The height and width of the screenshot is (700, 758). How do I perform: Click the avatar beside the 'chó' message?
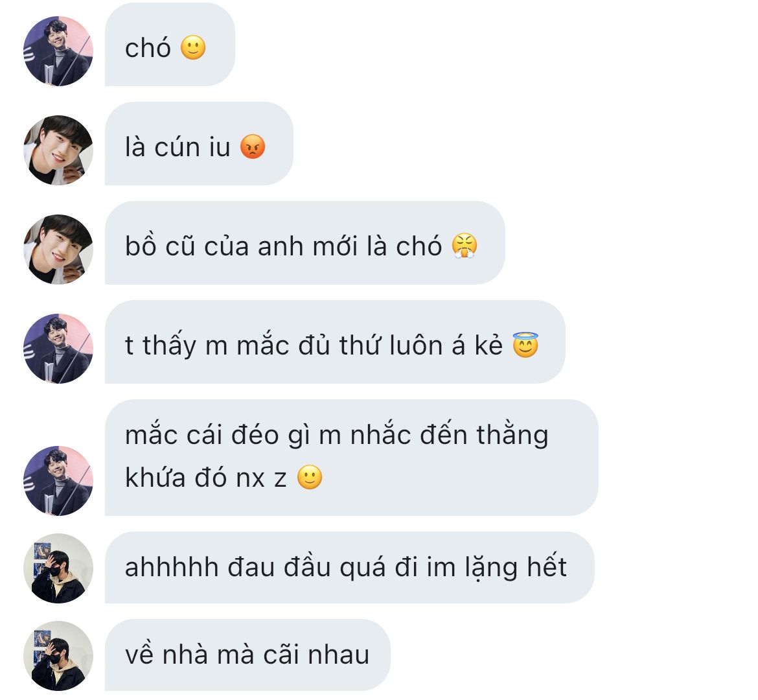[58, 51]
